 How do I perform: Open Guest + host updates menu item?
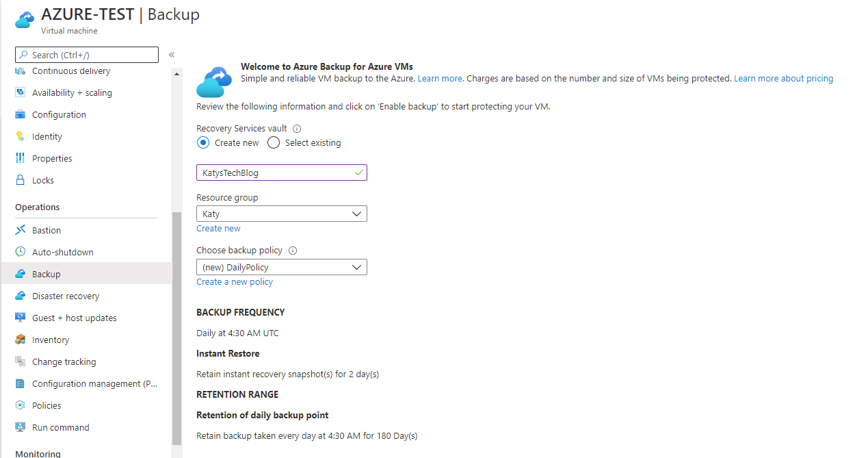point(74,318)
